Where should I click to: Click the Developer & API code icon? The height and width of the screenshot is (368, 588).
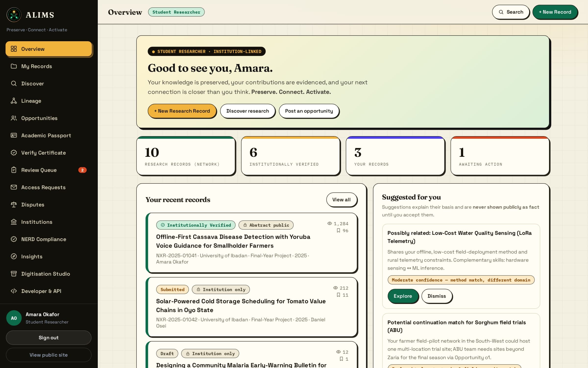click(14, 291)
